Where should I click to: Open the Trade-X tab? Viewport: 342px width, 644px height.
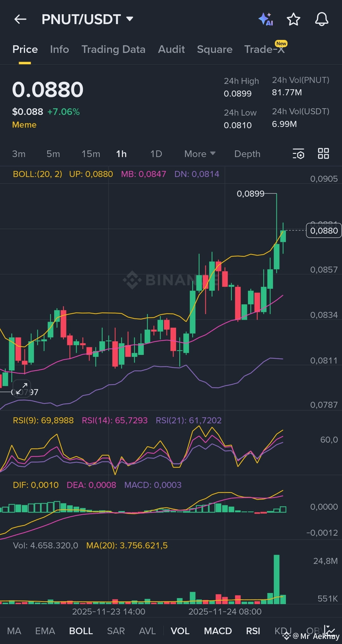click(265, 49)
